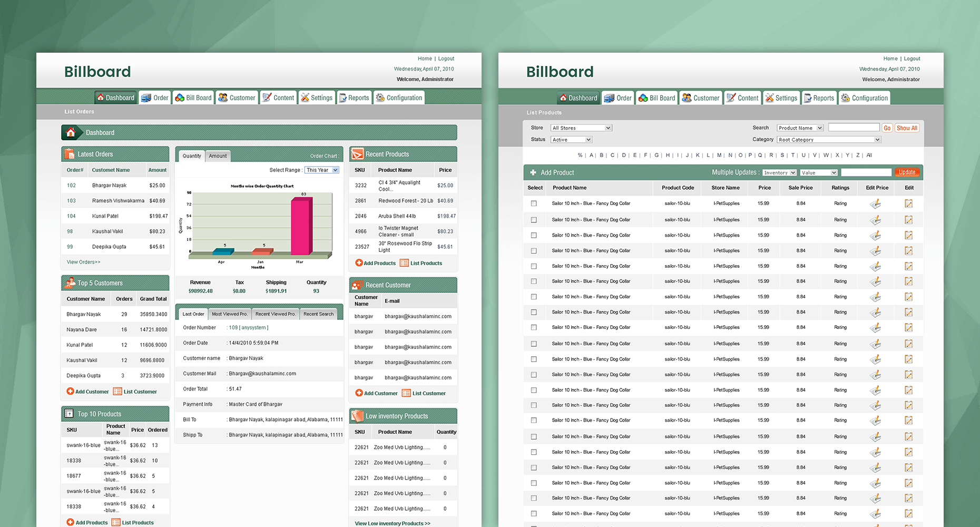This screenshot has height=527, width=980.
Task: Click Logout link in left Billboard window
Action: pos(446,58)
